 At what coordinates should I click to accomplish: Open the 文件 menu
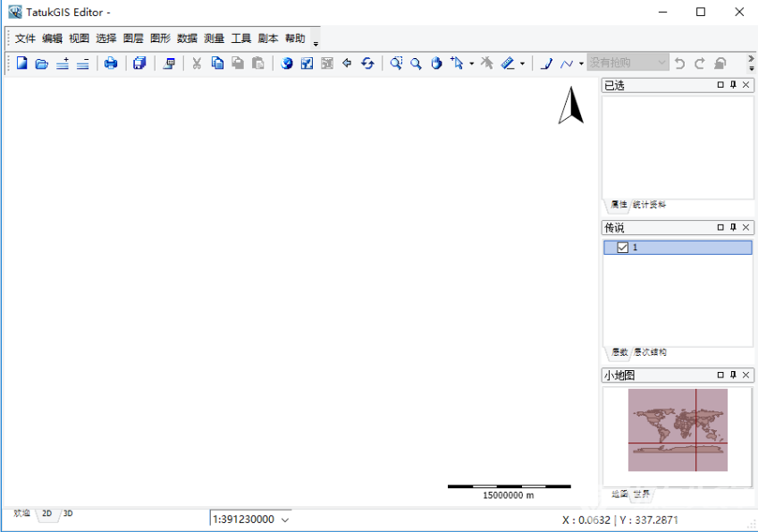click(25, 38)
